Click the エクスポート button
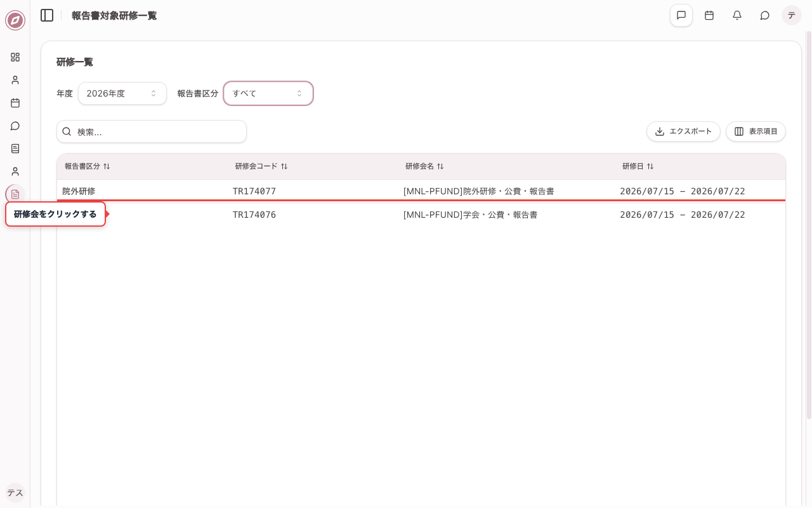The height and width of the screenshot is (508, 812). tap(683, 131)
